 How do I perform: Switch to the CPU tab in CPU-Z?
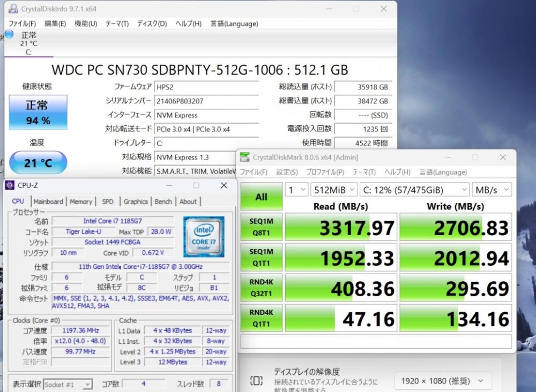click(18, 201)
